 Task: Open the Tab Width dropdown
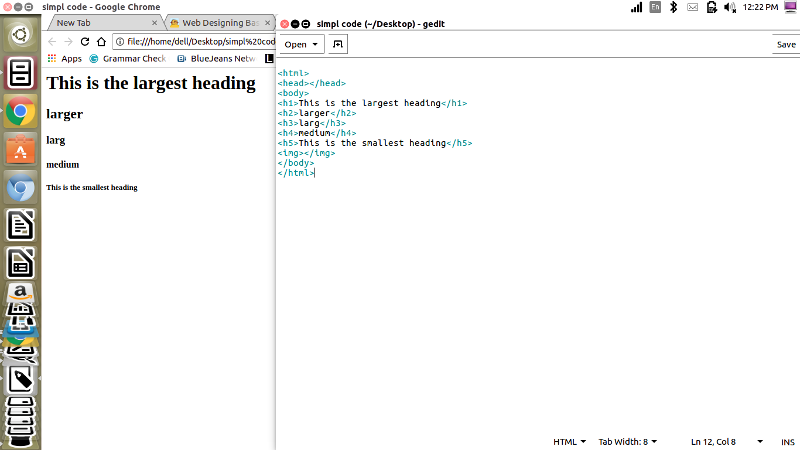[x=628, y=442]
